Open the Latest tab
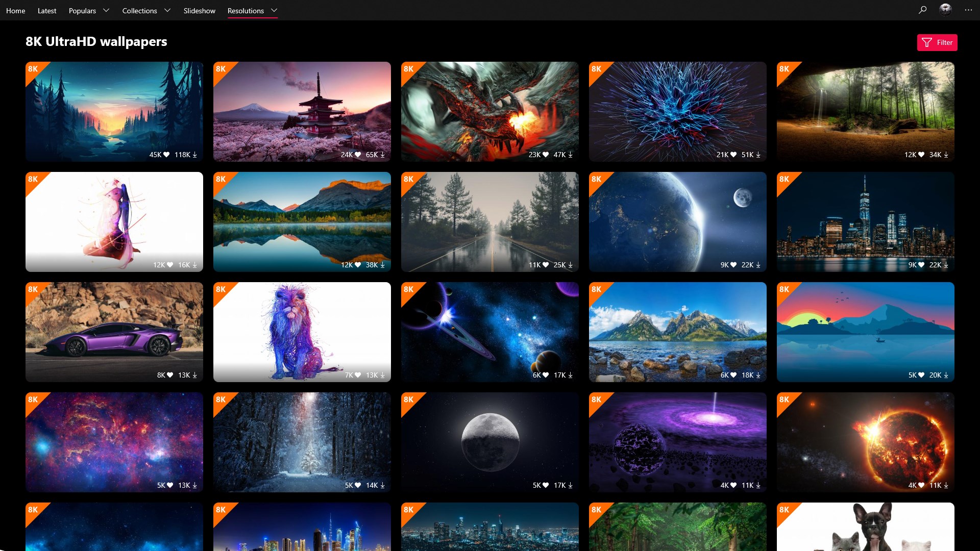Screen dimensions: 980x551 click(47, 11)
